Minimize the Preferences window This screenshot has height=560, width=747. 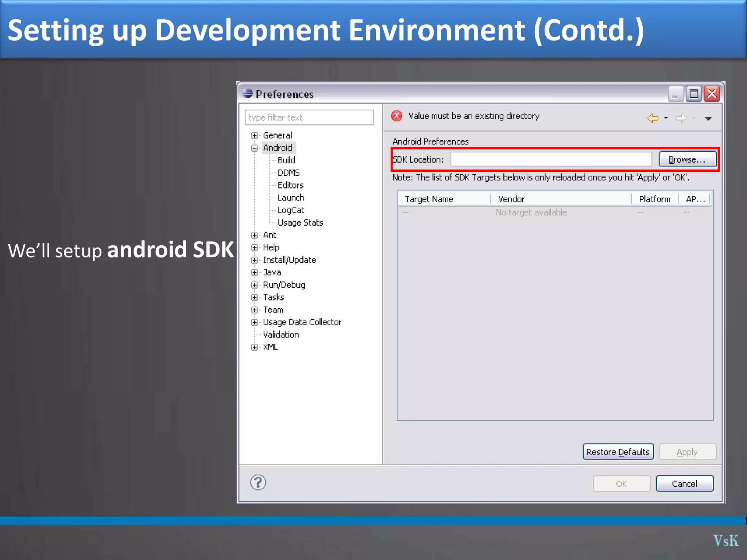pyautogui.click(x=675, y=94)
